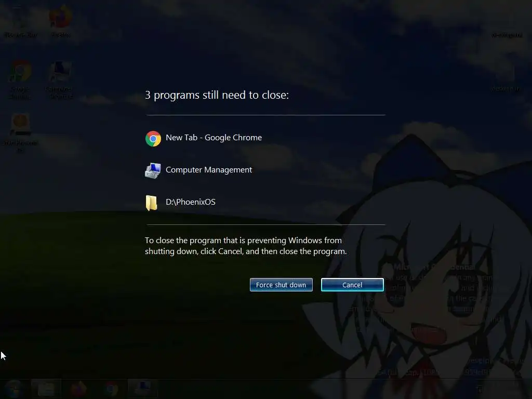Click the PhoenixOS folder icon
The width and height of the screenshot is (532, 399).
tap(151, 203)
